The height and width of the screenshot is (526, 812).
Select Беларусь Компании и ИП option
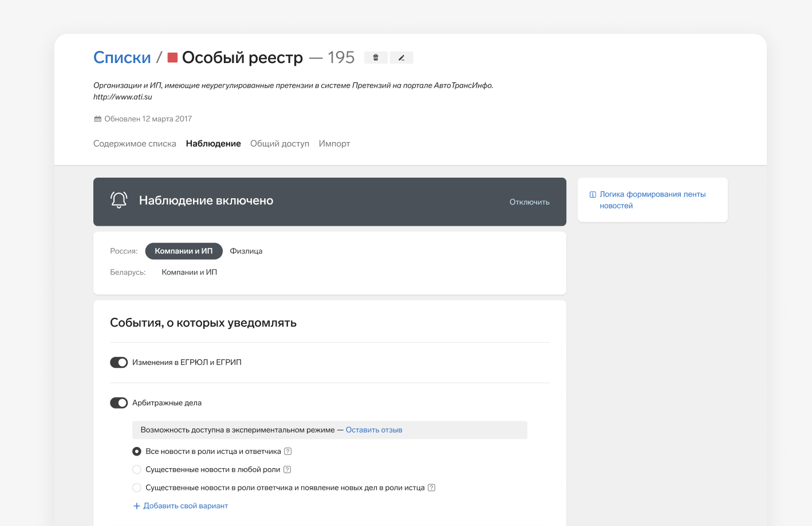tap(190, 272)
